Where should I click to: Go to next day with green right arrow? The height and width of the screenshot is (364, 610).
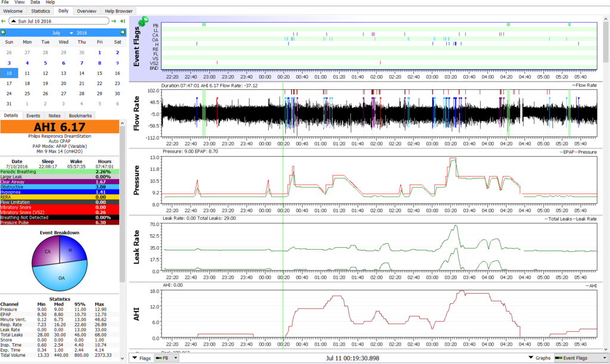[x=114, y=21]
